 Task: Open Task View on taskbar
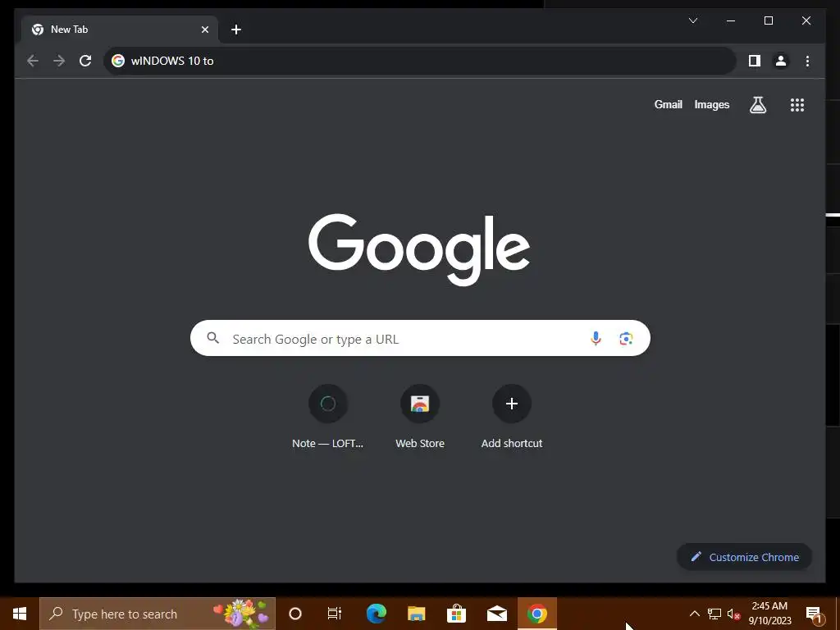[x=335, y=614]
